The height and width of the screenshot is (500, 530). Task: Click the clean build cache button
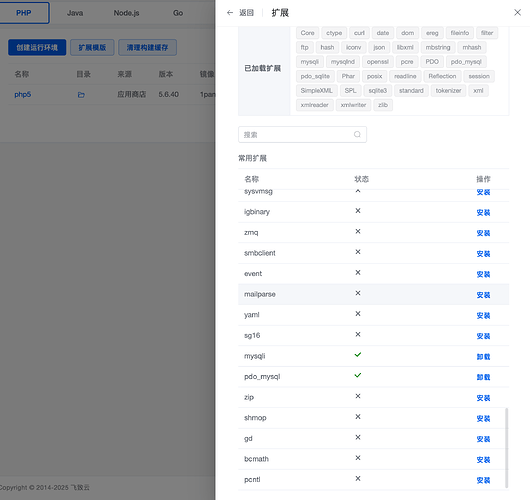(147, 47)
